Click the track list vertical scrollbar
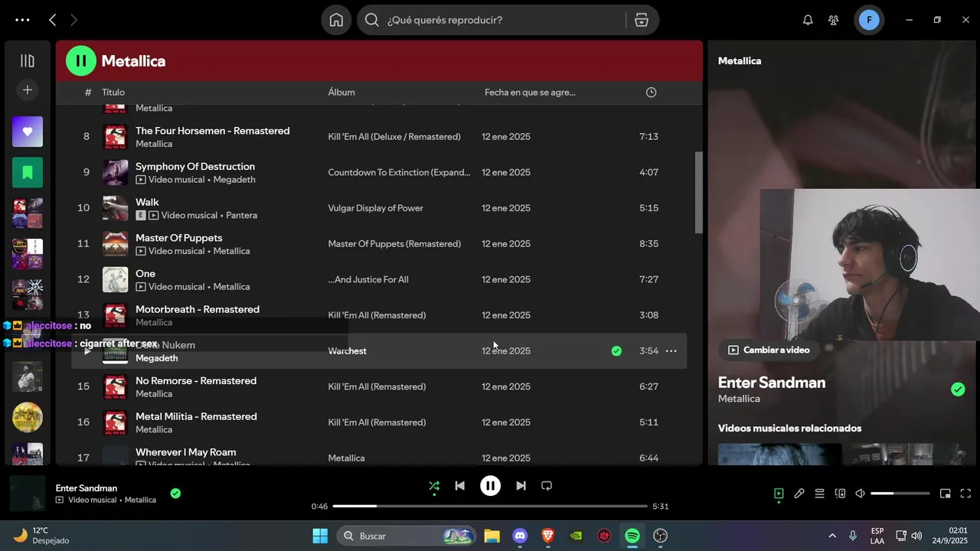 [698, 193]
